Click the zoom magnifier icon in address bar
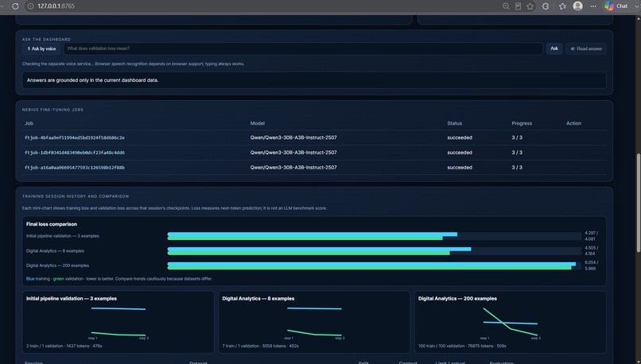 506,6
